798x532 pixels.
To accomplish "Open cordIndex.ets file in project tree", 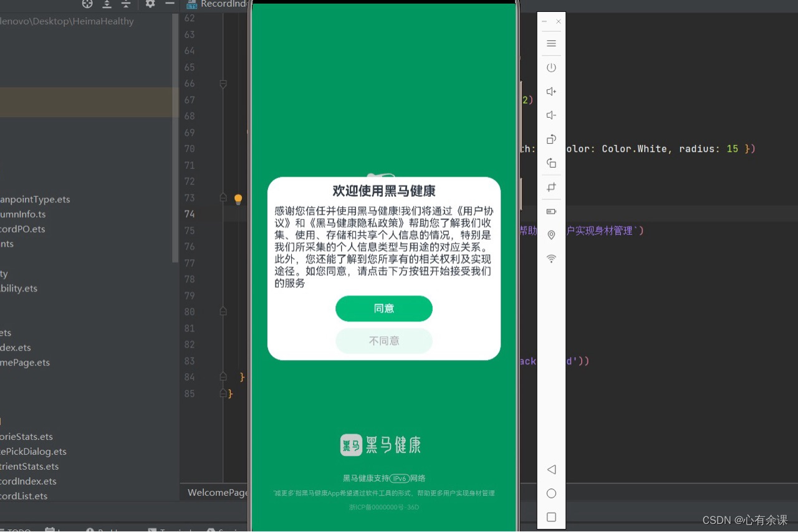I will point(28,482).
